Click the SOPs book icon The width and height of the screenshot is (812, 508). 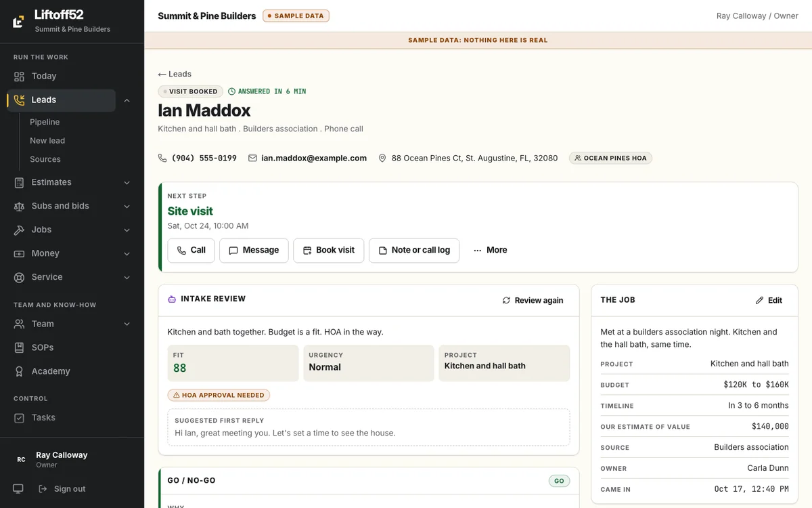pyautogui.click(x=19, y=348)
